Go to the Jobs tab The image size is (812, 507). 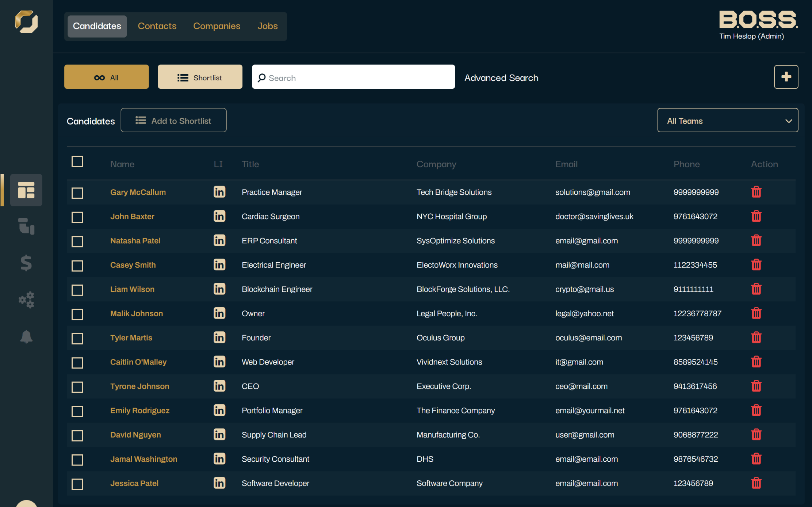267,26
